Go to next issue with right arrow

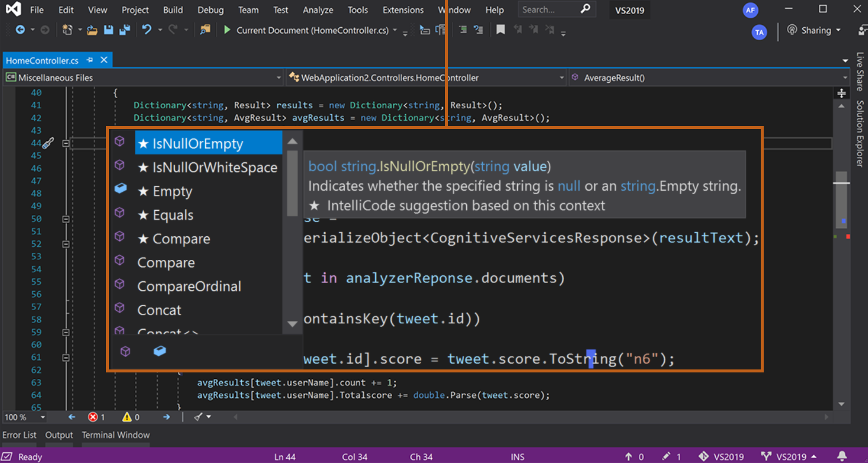point(166,417)
